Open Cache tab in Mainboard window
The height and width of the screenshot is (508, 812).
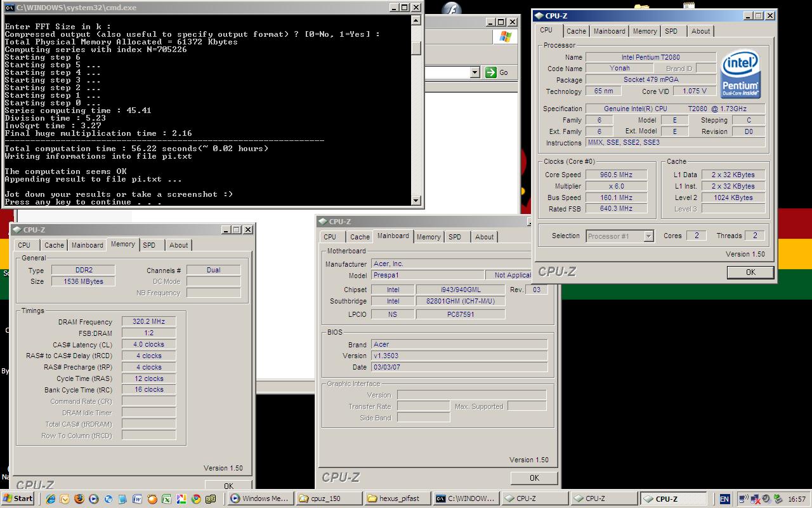click(360, 237)
